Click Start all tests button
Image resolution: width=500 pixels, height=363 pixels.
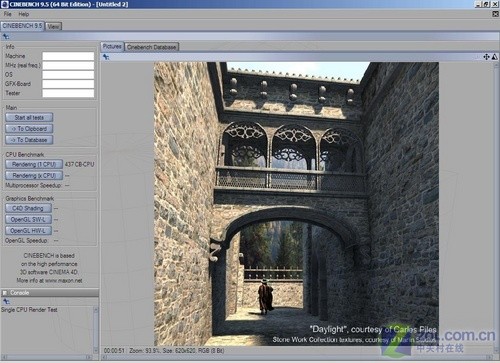point(29,117)
